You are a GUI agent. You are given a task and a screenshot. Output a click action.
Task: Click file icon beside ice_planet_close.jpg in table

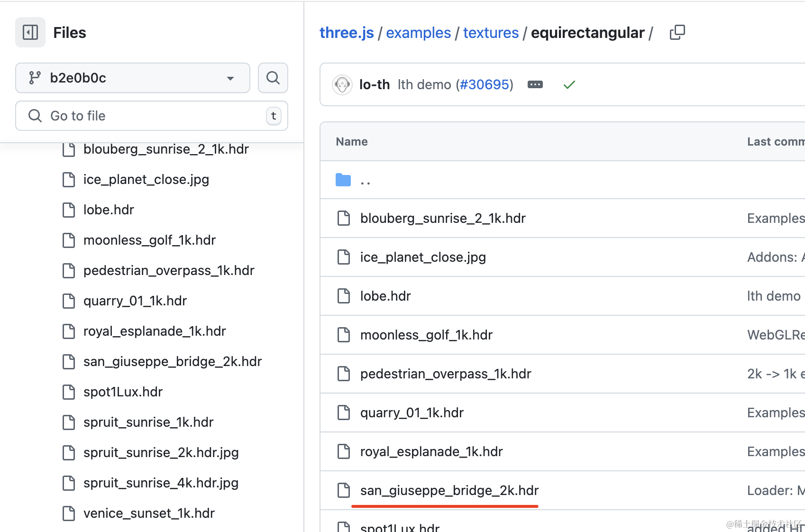344,257
